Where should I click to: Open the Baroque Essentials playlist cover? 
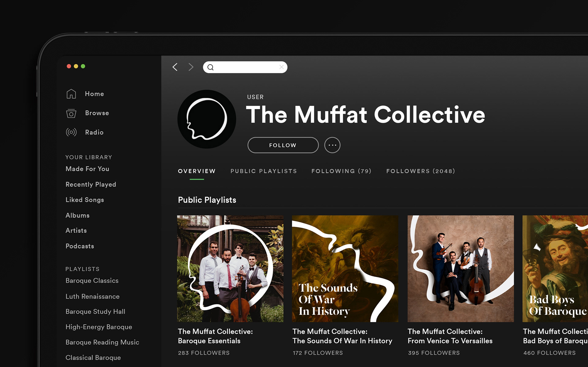tap(230, 269)
